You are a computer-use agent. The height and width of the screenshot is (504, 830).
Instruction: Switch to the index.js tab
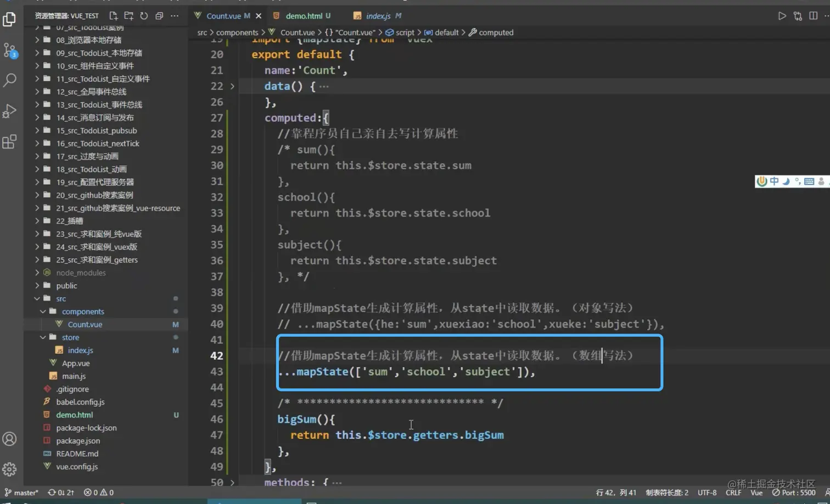click(x=378, y=16)
